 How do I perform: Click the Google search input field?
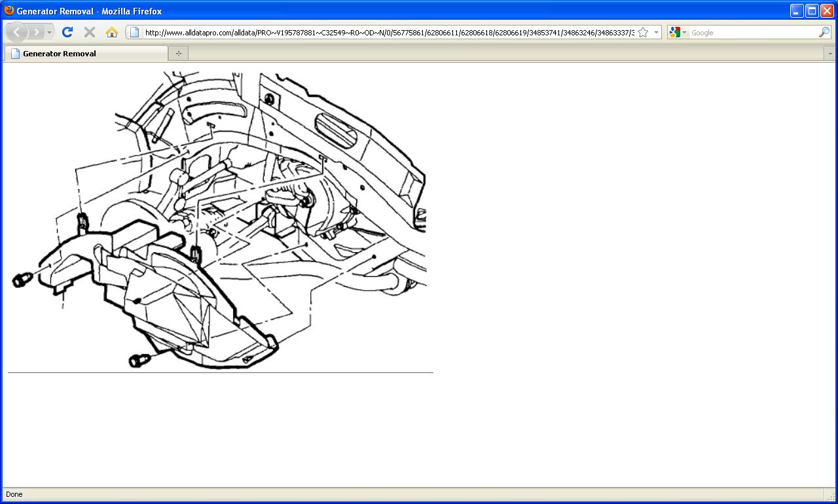tap(753, 32)
